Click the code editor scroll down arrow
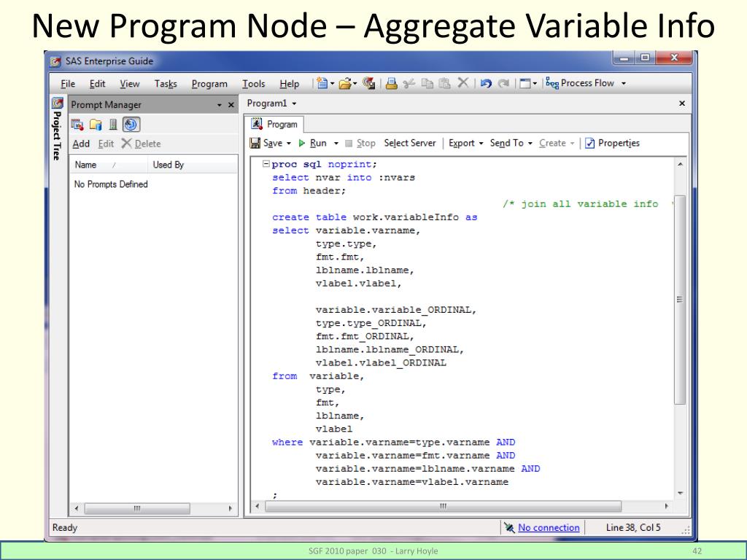 coord(681,494)
